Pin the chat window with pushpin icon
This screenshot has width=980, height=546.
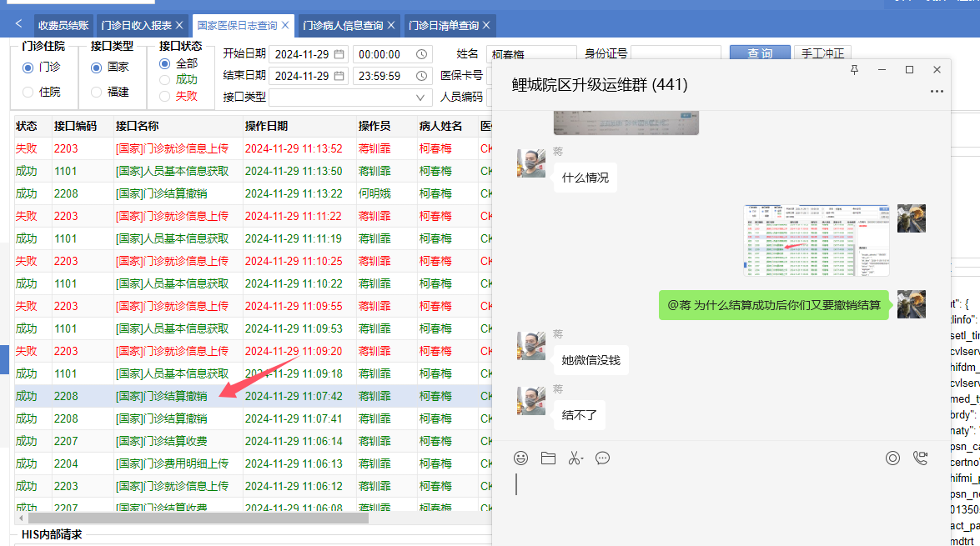(854, 70)
